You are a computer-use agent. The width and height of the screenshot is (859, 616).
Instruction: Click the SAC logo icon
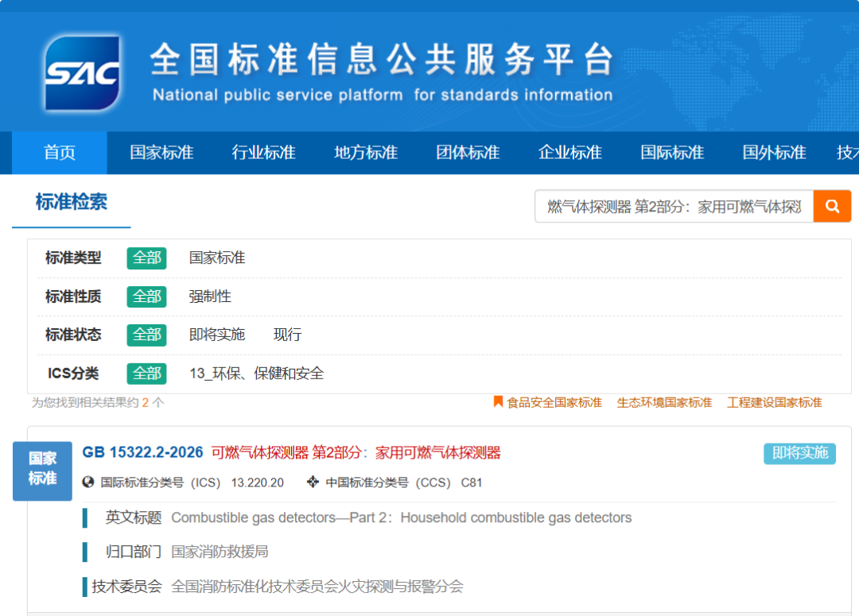(83, 73)
